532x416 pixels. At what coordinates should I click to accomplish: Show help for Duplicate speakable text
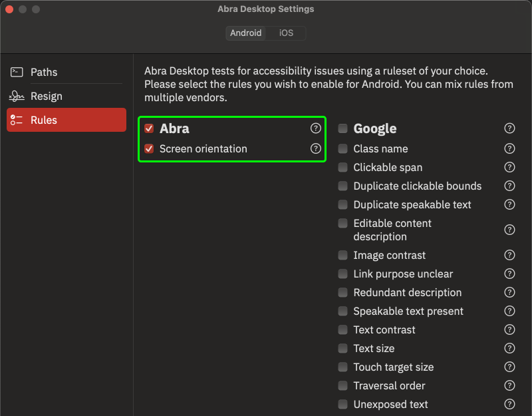(x=509, y=204)
